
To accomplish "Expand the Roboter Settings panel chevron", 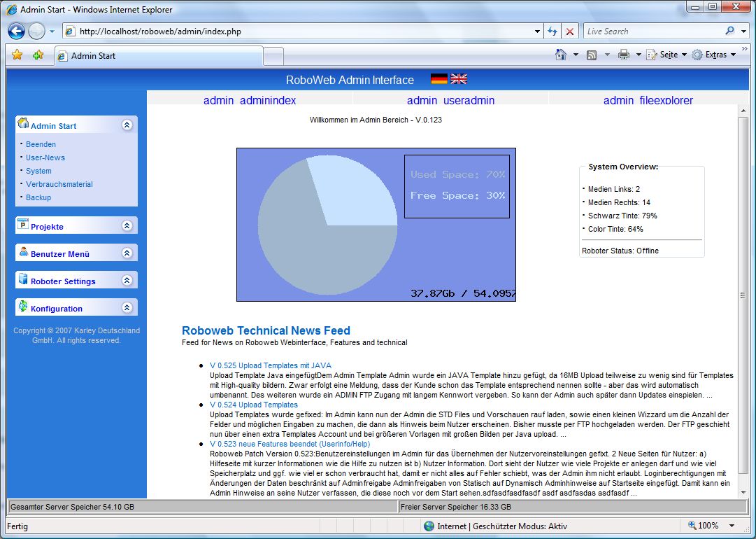I will pyautogui.click(x=127, y=281).
